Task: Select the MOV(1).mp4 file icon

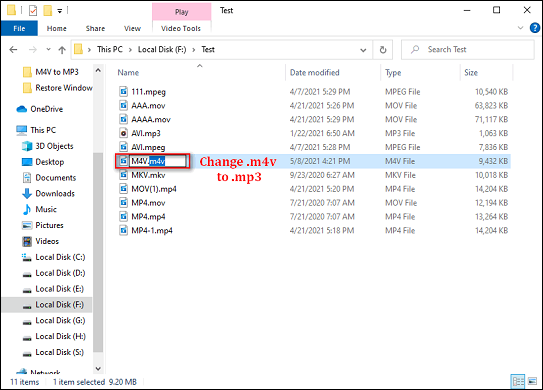Action: point(123,189)
